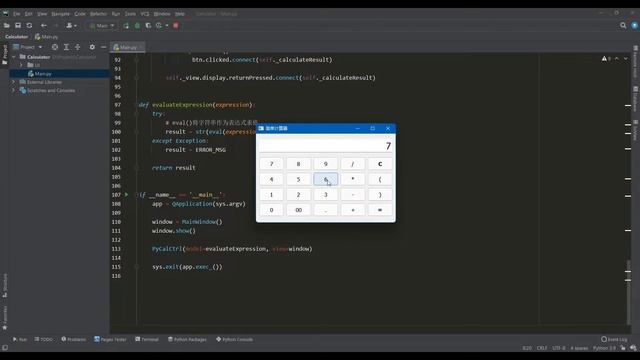The width and height of the screenshot is (640, 360).
Task: Click calculator button 8
Action: (x=298, y=164)
